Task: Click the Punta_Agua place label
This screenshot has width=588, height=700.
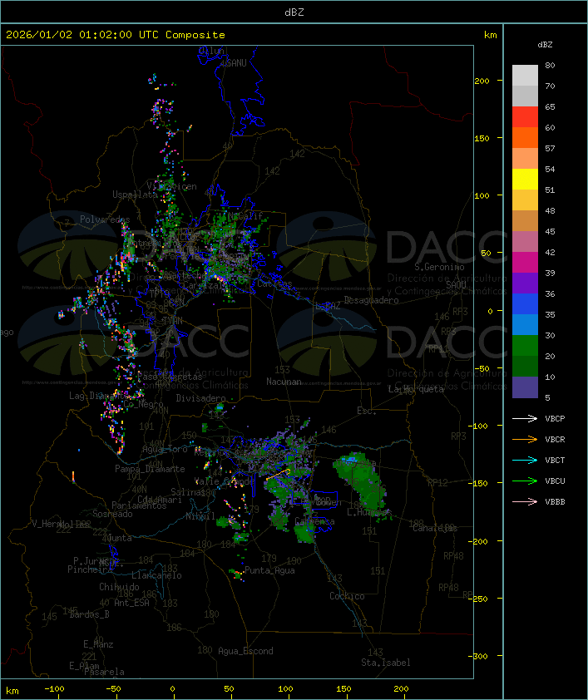Action: [269, 570]
